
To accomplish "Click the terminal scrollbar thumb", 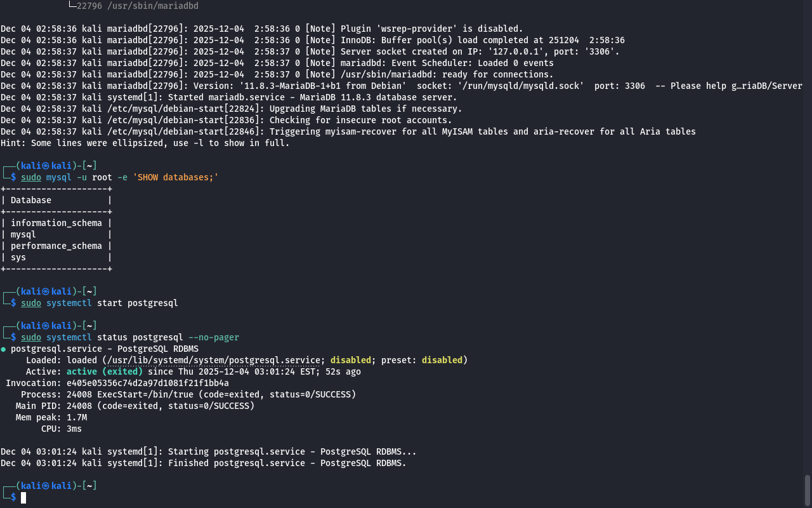I will [x=808, y=490].
